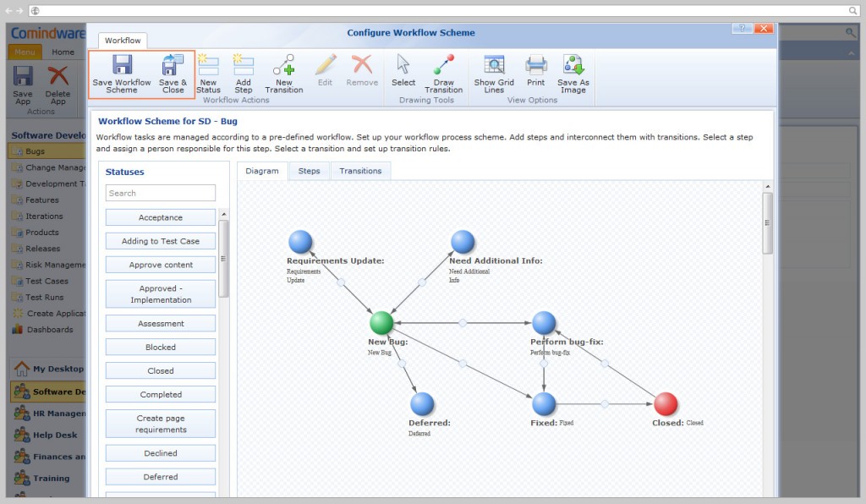Click the Deferred status in list

click(161, 477)
